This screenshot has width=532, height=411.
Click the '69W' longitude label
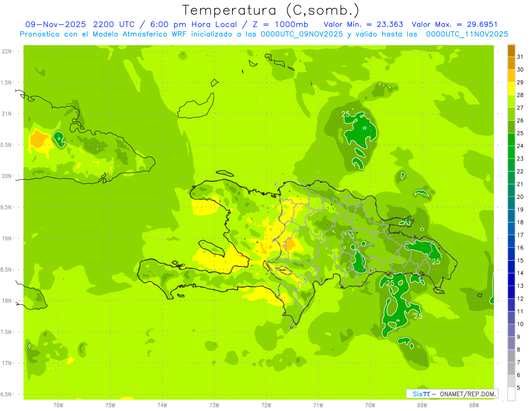click(422, 405)
